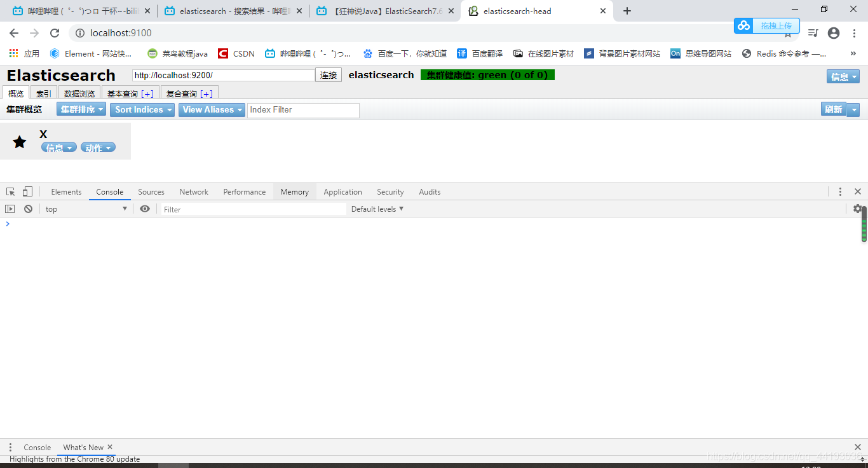
Task: Expand the 刷新 button dropdown arrow
Action: 852,109
